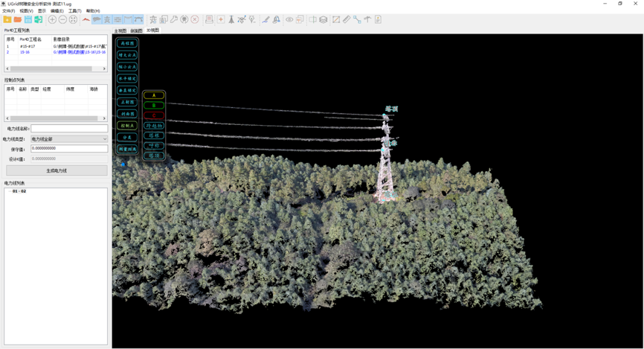Click the blue save icon in toolbar
Viewport: 644px width, 349px height.
(x=28, y=19)
